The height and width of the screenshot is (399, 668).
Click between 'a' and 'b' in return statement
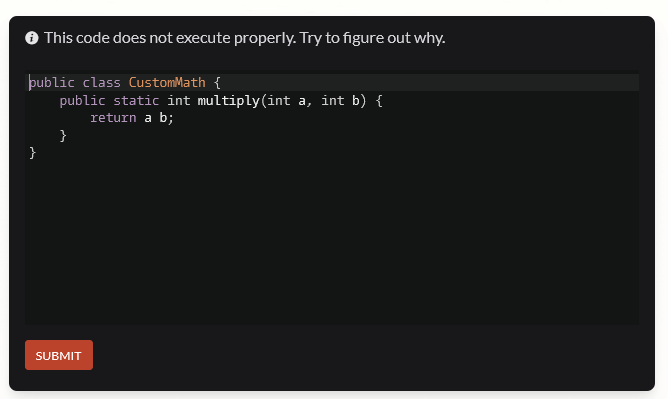(155, 118)
